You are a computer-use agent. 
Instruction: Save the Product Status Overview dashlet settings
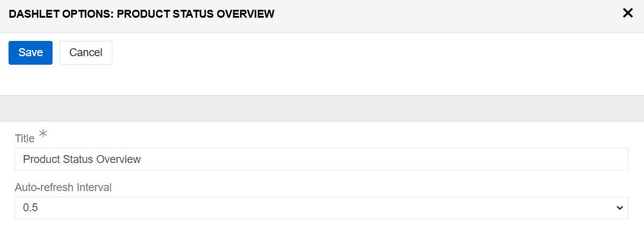point(31,53)
